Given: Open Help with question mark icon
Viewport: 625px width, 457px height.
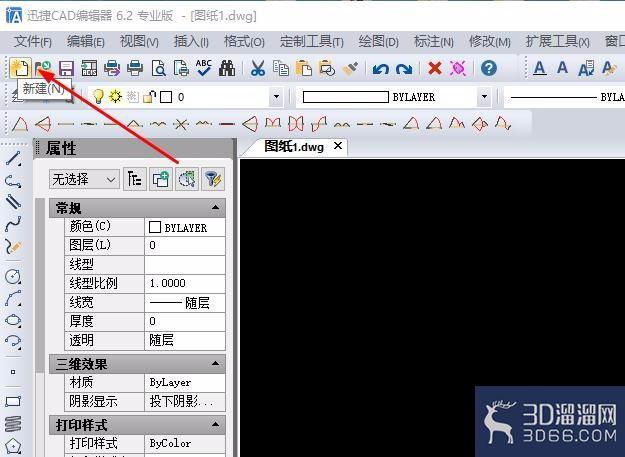Looking at the screenshot, I should (x=489, y=68).
